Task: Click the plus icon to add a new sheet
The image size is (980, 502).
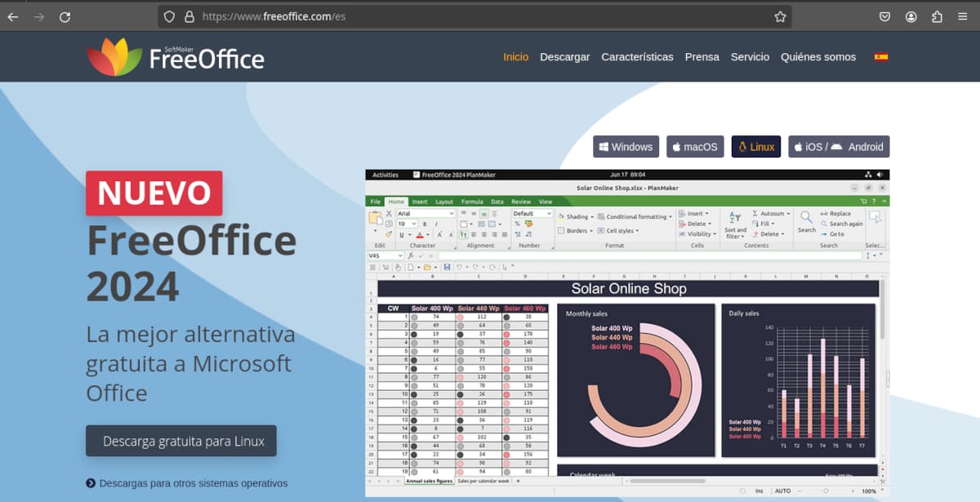Action: [518, 481]
